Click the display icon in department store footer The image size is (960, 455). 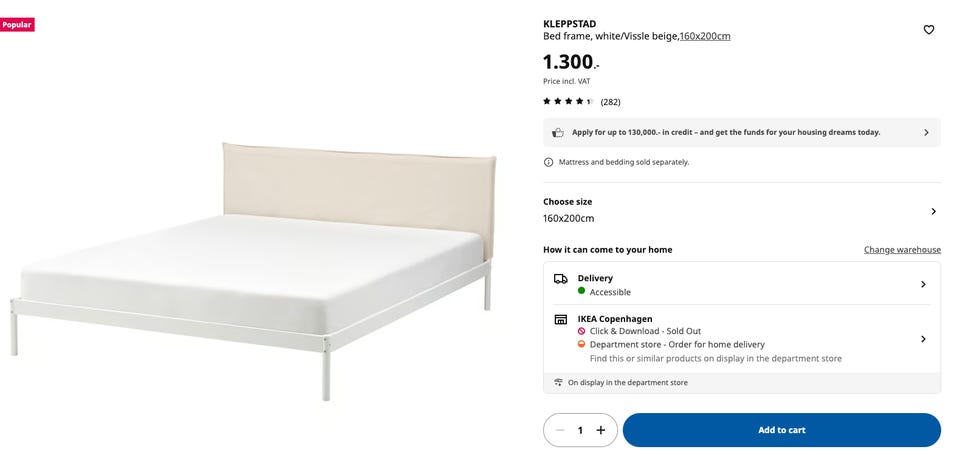point(558,382)
